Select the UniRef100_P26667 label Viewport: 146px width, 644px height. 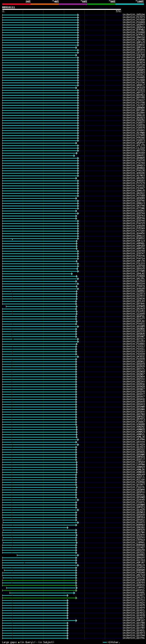[x=134, y=422]
